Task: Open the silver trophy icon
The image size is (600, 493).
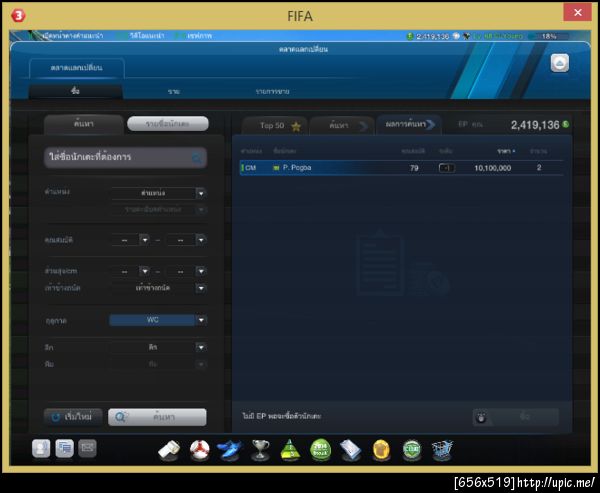Action: (260, 449)
